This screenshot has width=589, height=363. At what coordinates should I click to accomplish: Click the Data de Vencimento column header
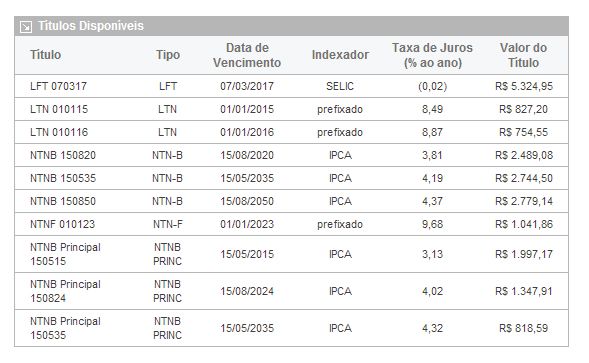coord(247,55)
